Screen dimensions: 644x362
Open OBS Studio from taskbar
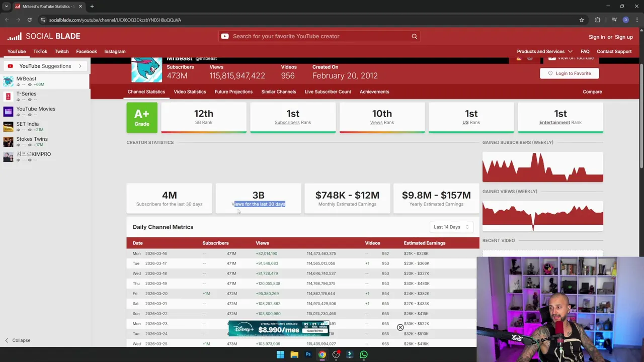tap(336, 354)
